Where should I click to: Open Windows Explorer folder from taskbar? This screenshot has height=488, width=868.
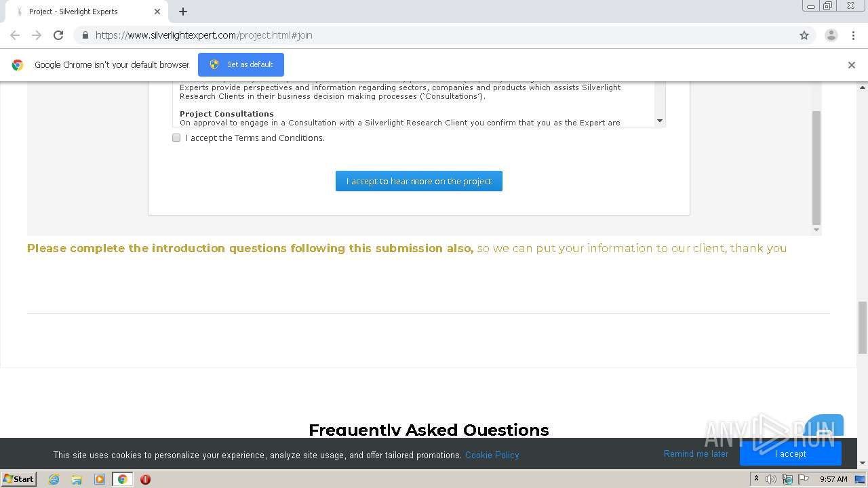77,479
